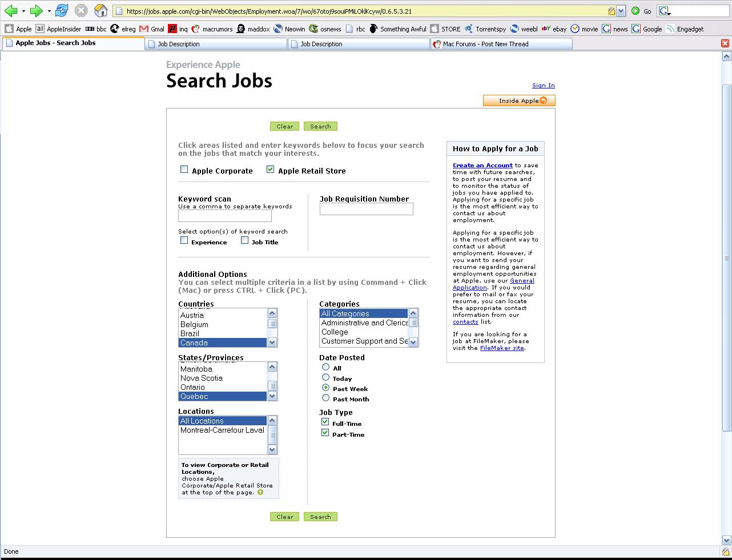Click the Countries list up arrow
The width and height of the screenshot is (732, 560).
point(272,313)
